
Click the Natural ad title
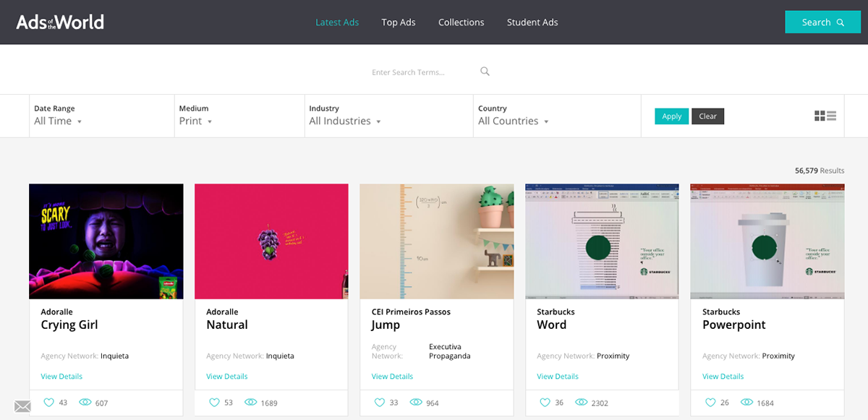[227, 325]
